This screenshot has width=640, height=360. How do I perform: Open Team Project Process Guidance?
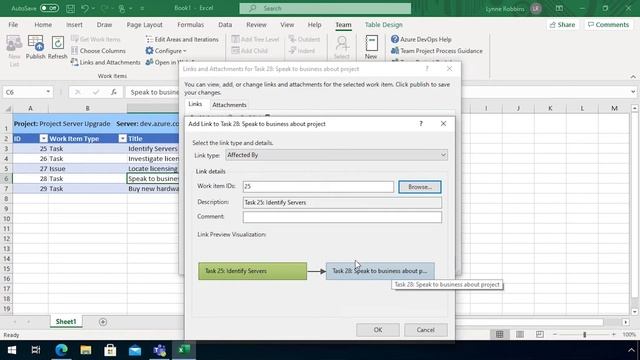[436, 51]
